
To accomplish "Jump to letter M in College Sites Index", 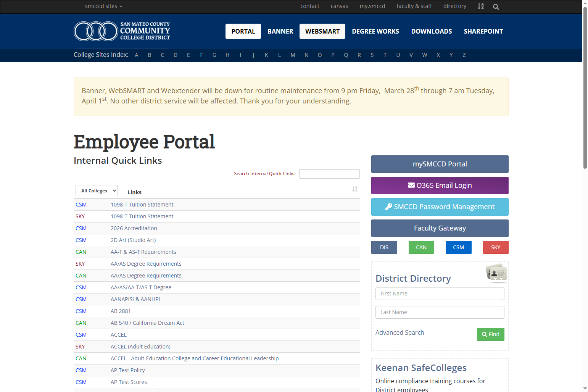I will click(x=293, y=55).
